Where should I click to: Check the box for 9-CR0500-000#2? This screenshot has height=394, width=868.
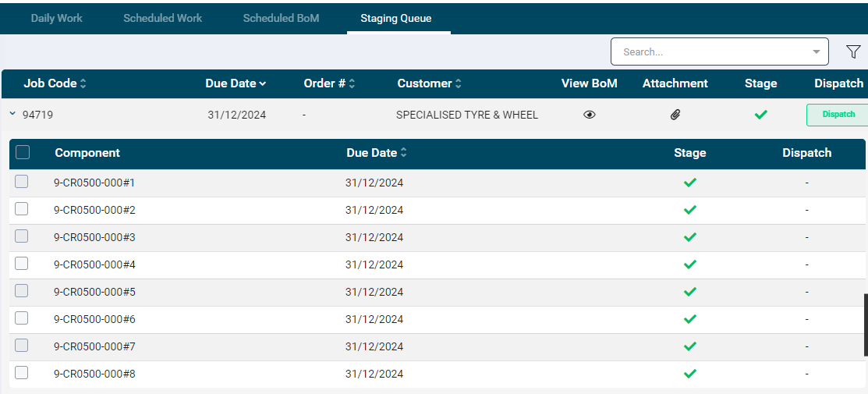click(22, 209)
